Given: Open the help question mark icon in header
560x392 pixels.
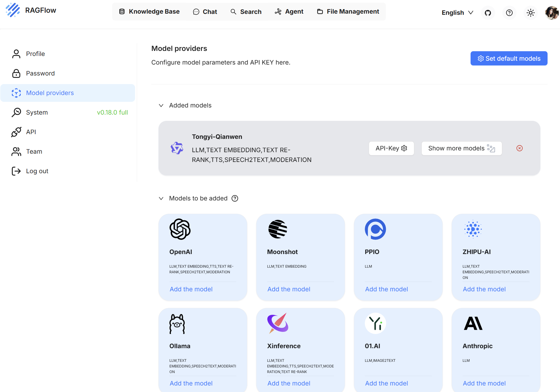Looking at the screenshot, I should tap(509, 13).
